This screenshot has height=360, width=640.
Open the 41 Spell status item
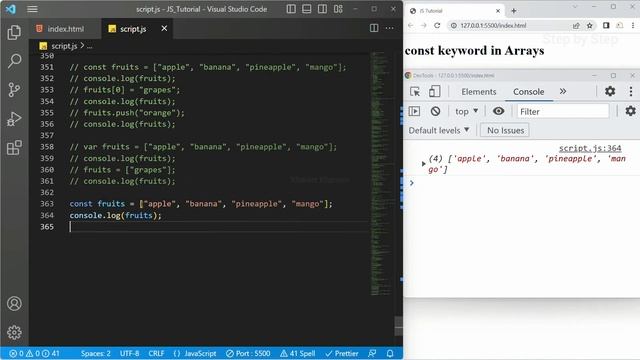tap(298, 353)
